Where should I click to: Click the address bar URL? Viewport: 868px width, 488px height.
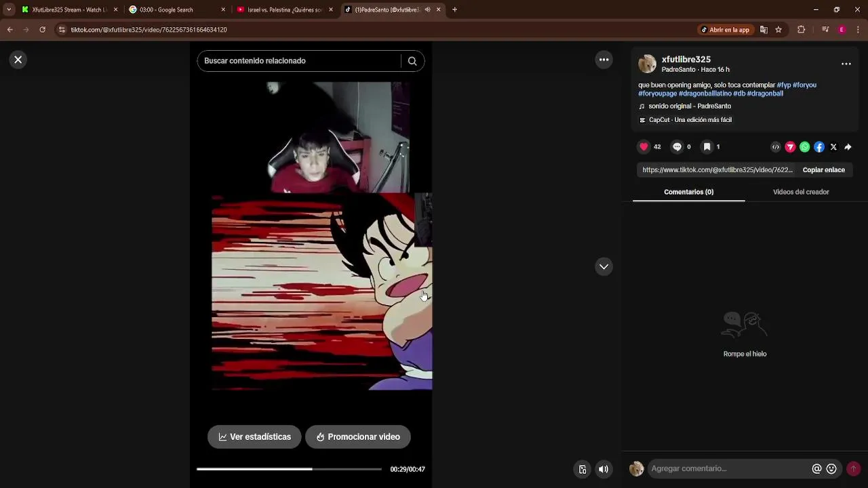149,30
